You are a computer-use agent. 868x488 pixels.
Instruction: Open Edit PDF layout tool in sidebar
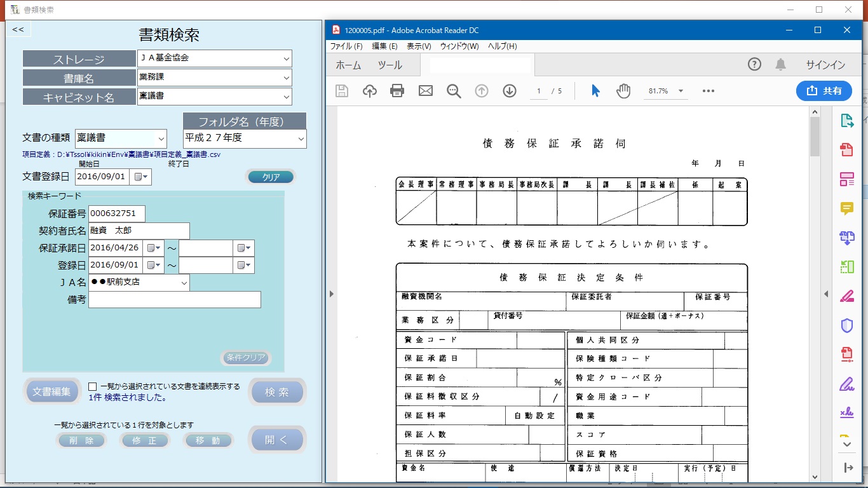[x=846, y=179]
